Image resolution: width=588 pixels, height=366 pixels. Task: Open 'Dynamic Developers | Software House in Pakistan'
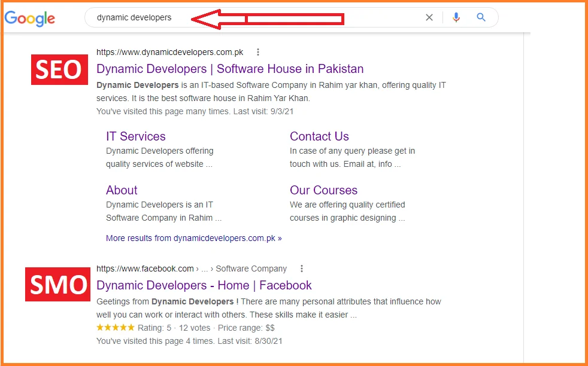230,69
